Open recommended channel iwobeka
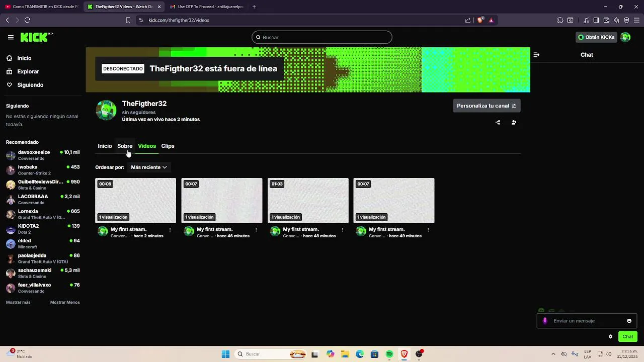Screen dimensions: 644x362 pyautogui.click(x=43, y=170)
